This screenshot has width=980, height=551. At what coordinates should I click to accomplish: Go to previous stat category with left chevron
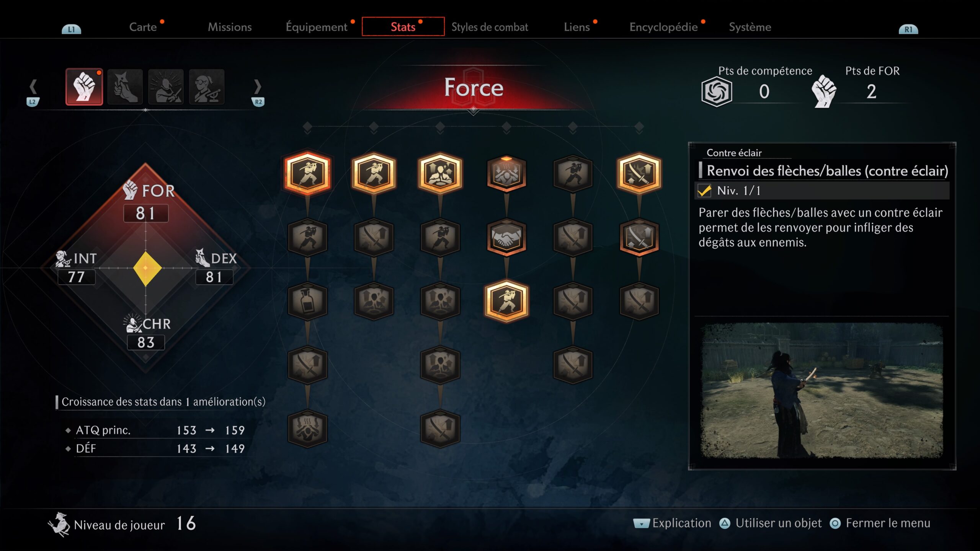[x=33, y=87]
